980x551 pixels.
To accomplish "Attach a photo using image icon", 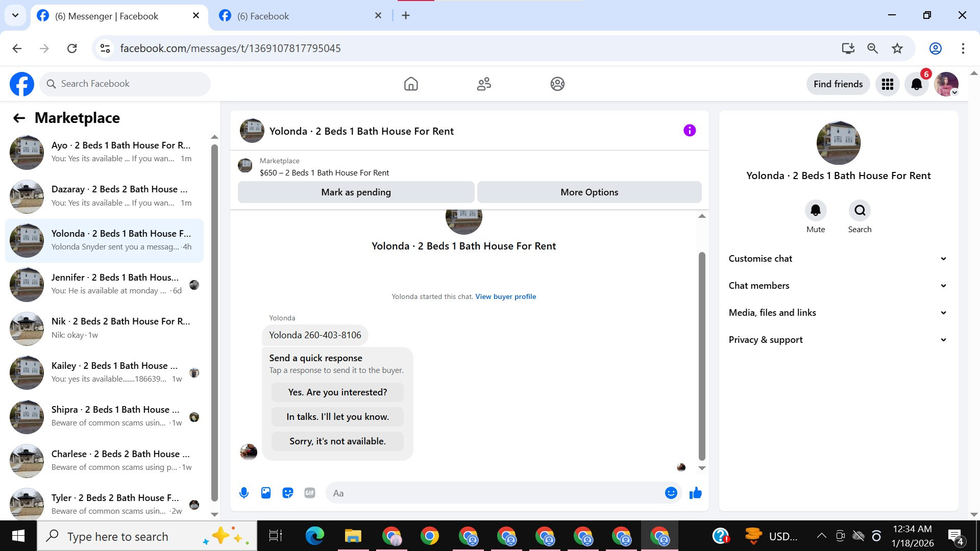I will (x=266, y=493).
